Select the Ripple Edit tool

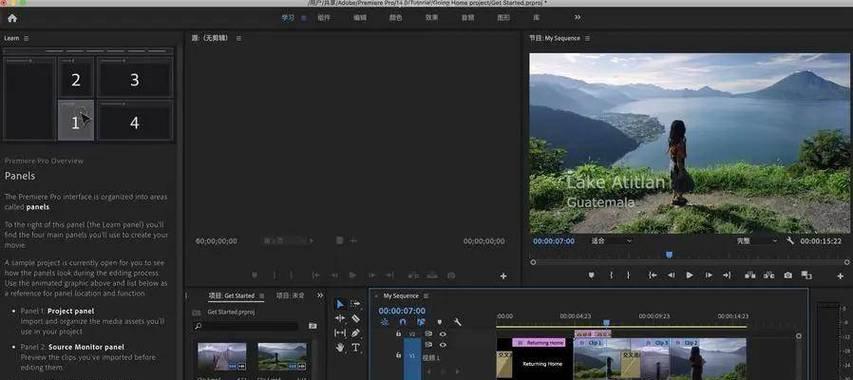340,318
